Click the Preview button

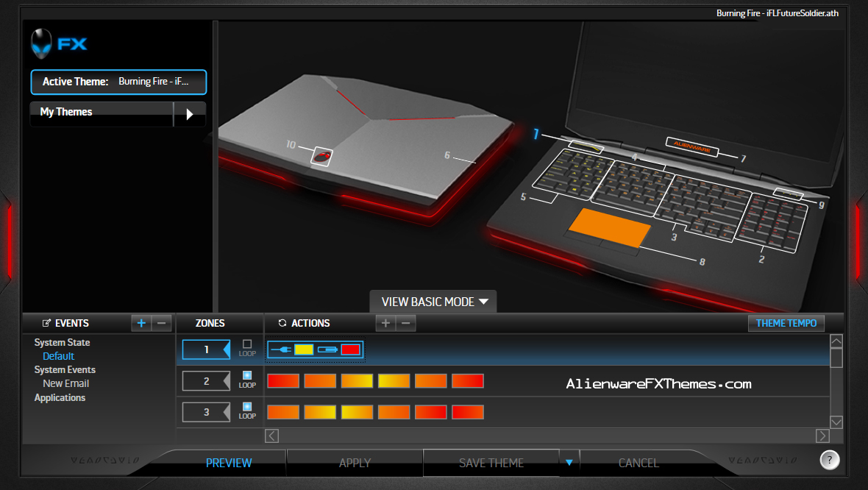[229, 463]
